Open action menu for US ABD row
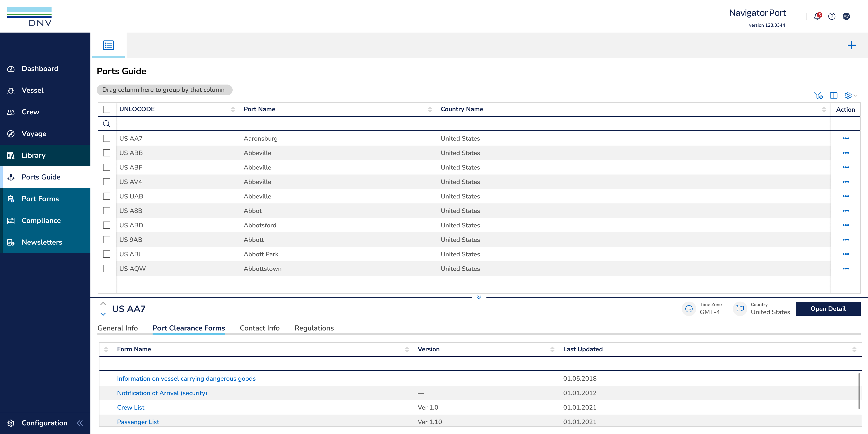This screenshot has height=434, width=868. [845, 225]
